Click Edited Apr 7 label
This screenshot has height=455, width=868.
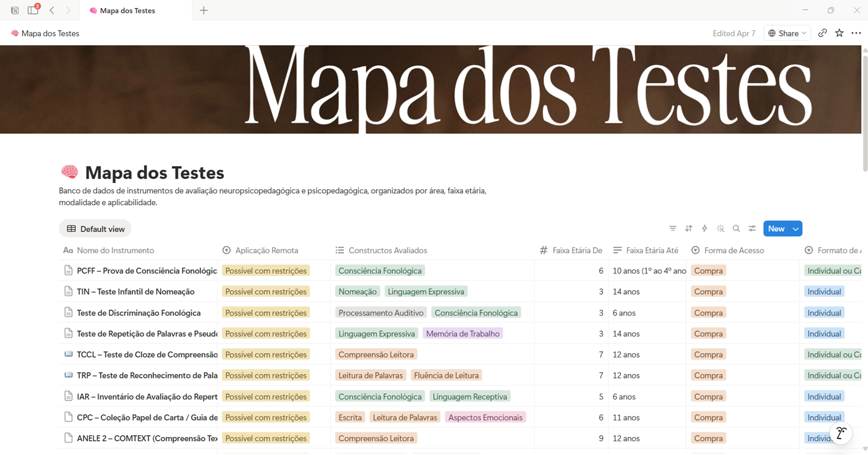[734, 33]
